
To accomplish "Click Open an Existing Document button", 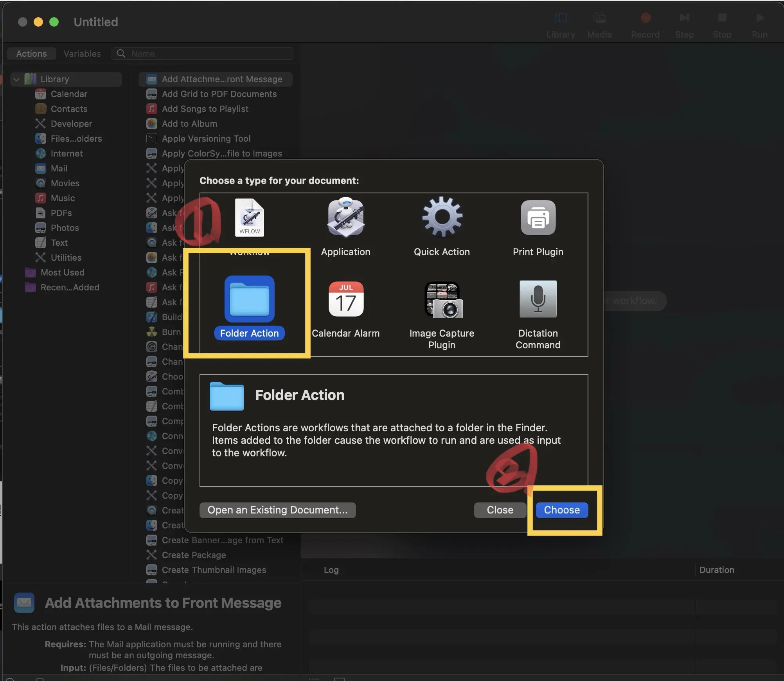I will point(277,510).
